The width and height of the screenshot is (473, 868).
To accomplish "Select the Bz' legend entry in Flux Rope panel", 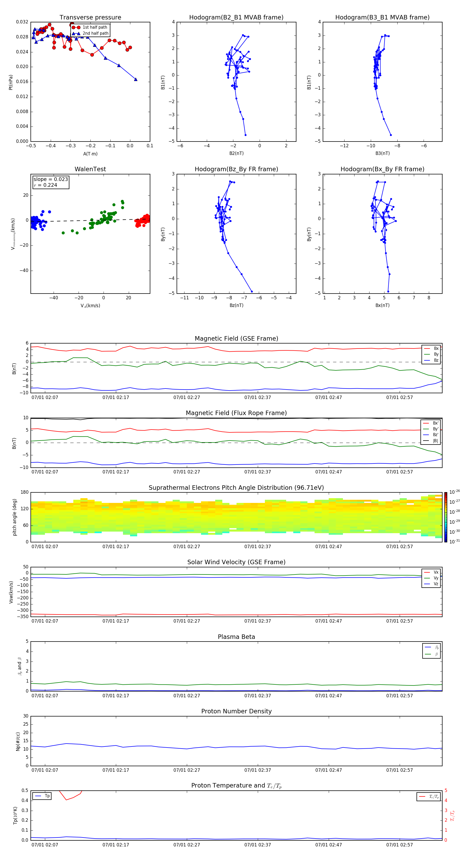I will pos(431,435).
